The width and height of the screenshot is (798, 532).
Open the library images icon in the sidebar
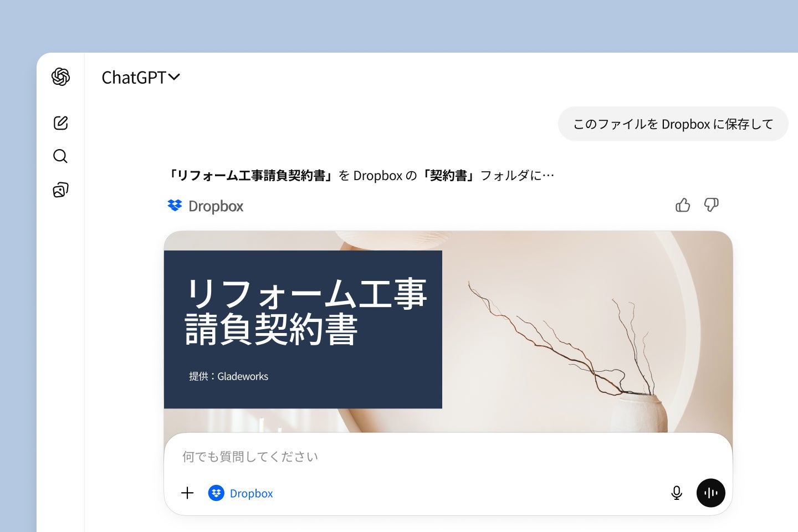[x=60, y=190]
